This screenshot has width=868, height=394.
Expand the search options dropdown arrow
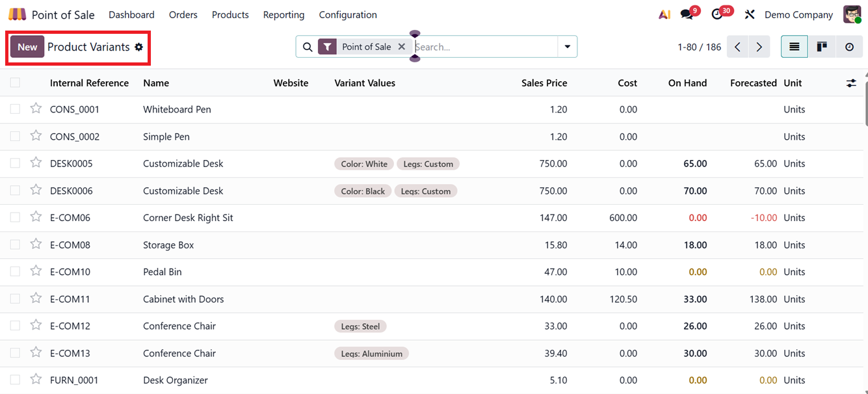point(566,46)
